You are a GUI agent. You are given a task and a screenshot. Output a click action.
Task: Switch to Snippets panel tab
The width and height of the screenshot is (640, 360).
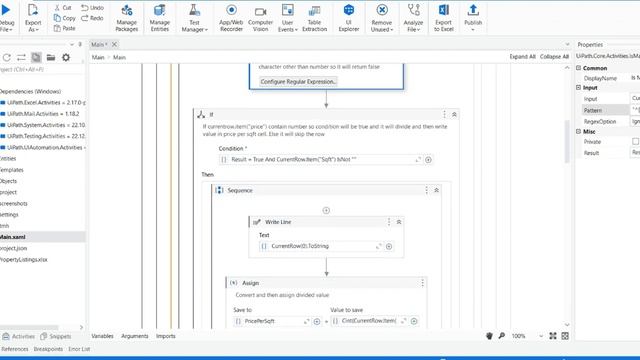coord(56,336)
